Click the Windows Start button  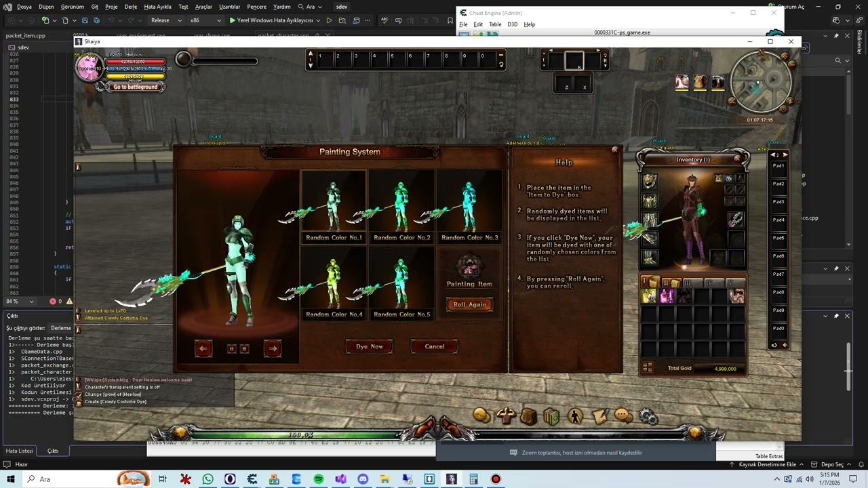[11, 479]
